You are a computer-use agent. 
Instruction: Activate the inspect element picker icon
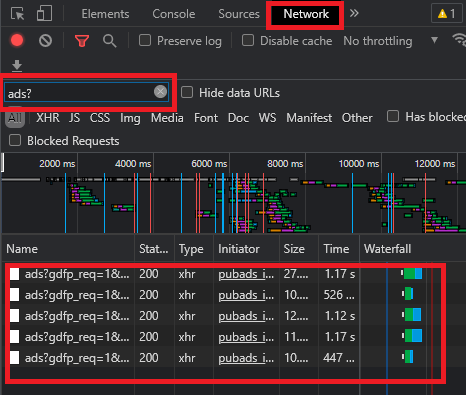pos(18,14)
